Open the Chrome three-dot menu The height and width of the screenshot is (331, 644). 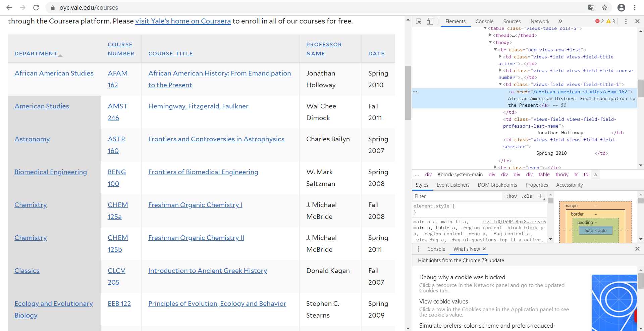635,7
